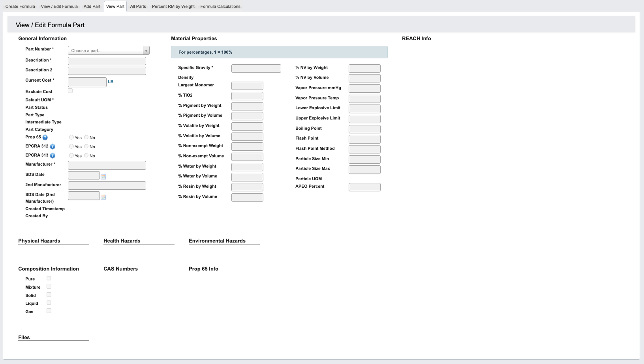Screen dimensions: 644x364
Task: Focus the 2nd Manufacturer input field
Action: 107,185
